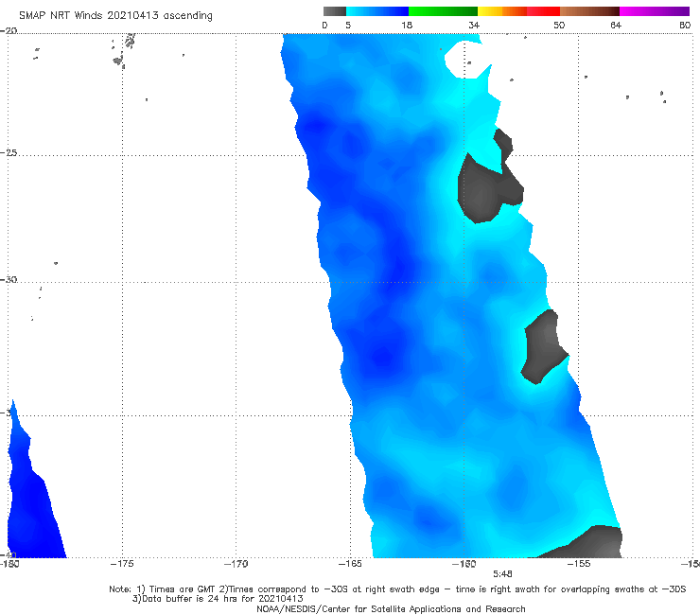The image size is (700, 615).
Task: Click the longitude label "-155"
Action: pos(579,564)
